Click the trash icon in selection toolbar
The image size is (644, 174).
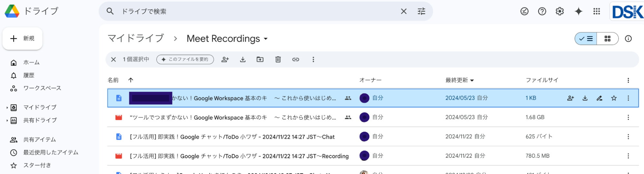278,59
